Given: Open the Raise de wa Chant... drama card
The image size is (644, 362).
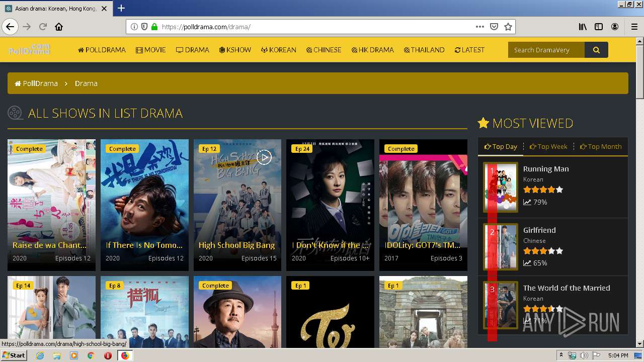Looking at the screenshot, I should click(51, 205).
